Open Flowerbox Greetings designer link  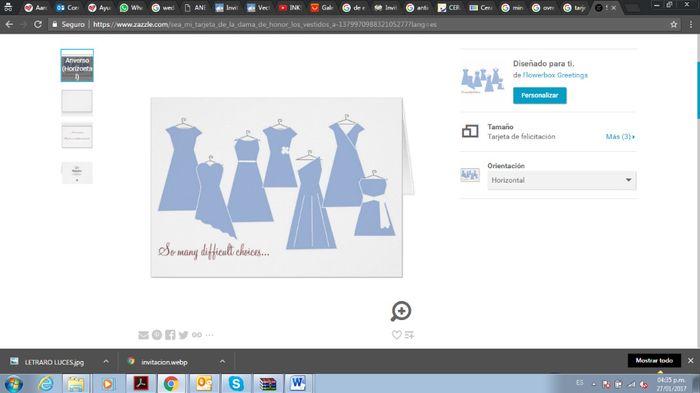(x=555, y=75)
